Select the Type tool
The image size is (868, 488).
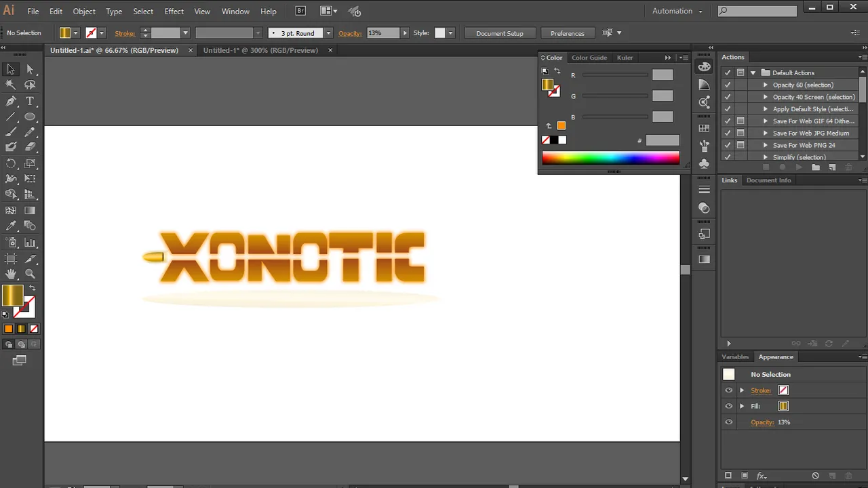point(30,101)
